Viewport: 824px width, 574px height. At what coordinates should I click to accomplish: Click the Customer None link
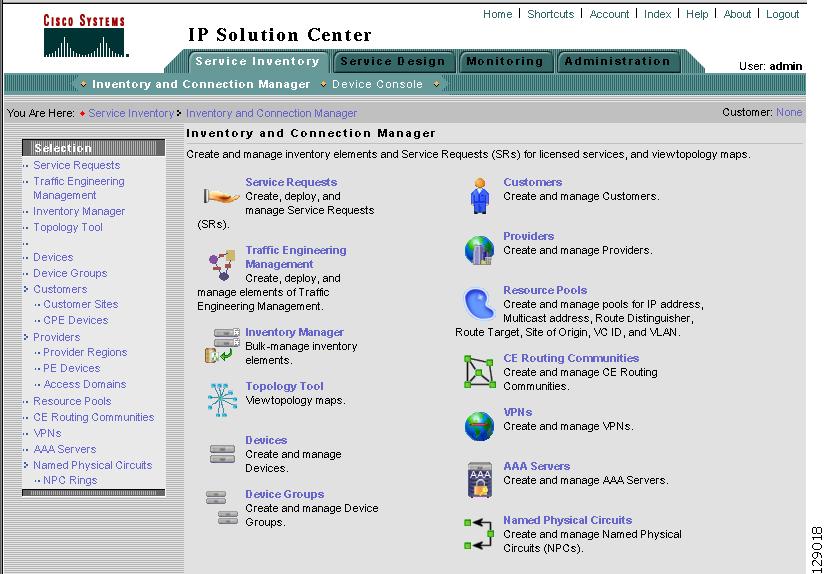point(789,112)
